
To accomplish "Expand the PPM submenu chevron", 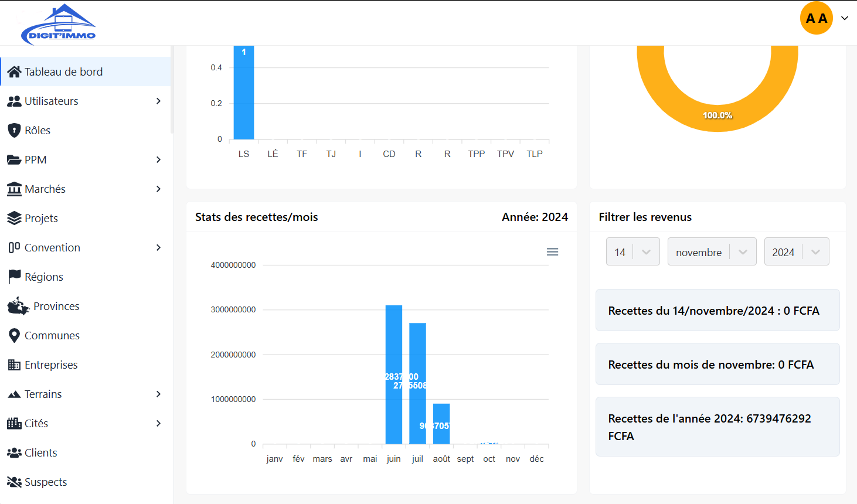I will point(158,159).
